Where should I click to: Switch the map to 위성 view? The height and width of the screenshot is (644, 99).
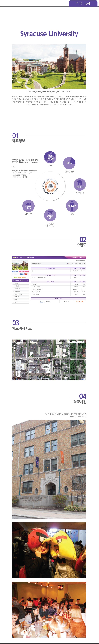(76, 342)
